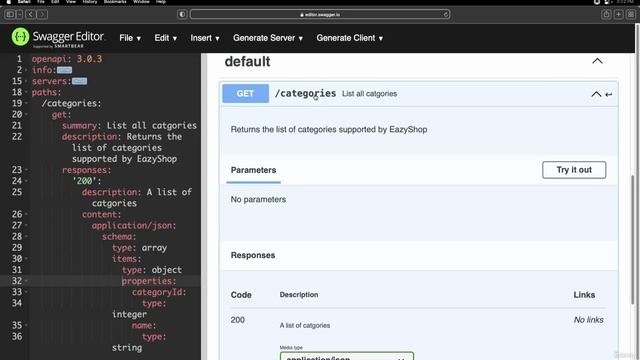Click the 'Returns the list of categories' description
640x360 pixels.
tap(329, 129)
